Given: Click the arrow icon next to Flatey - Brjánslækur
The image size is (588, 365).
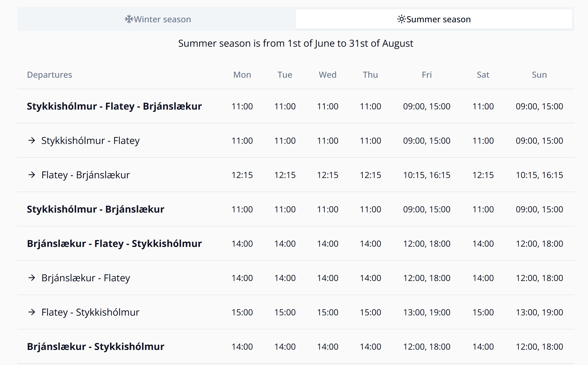Looking at the screenshot, I should click(x=32, y=175).
